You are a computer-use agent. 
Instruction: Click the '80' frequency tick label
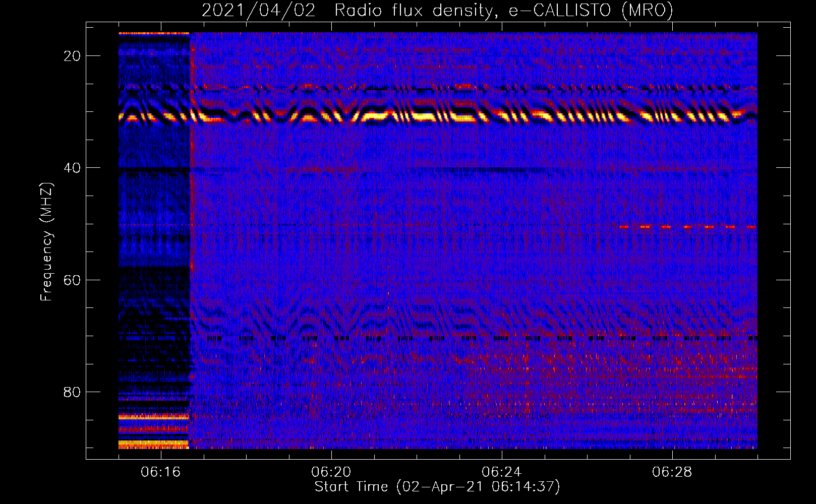(72, 392)
